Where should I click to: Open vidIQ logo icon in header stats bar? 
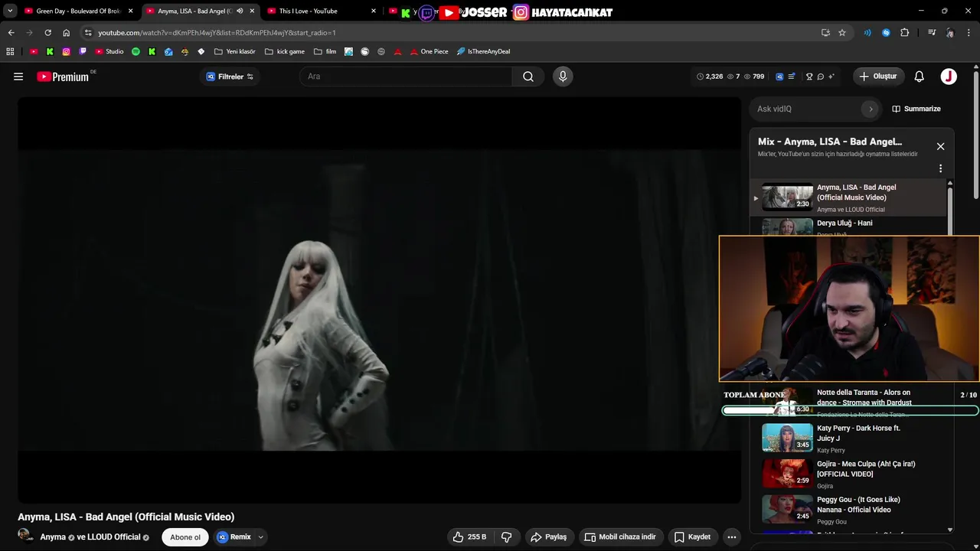click(779, 77)
